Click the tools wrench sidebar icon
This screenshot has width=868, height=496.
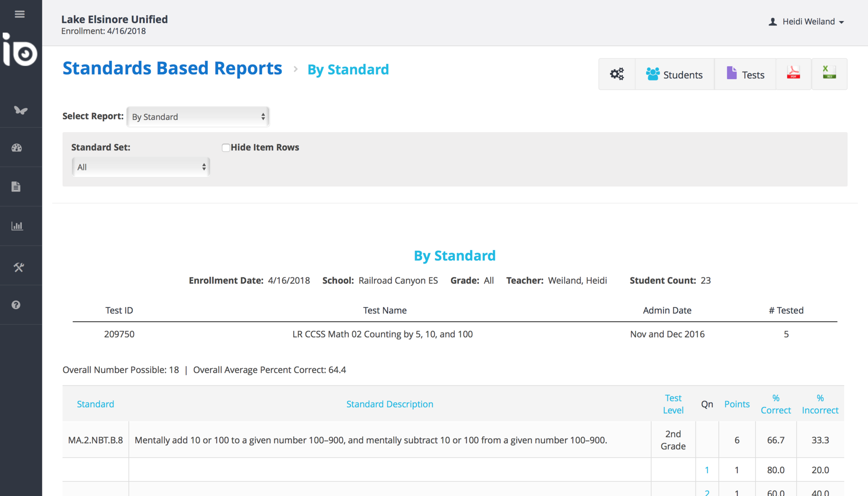[x=18, y=267]
